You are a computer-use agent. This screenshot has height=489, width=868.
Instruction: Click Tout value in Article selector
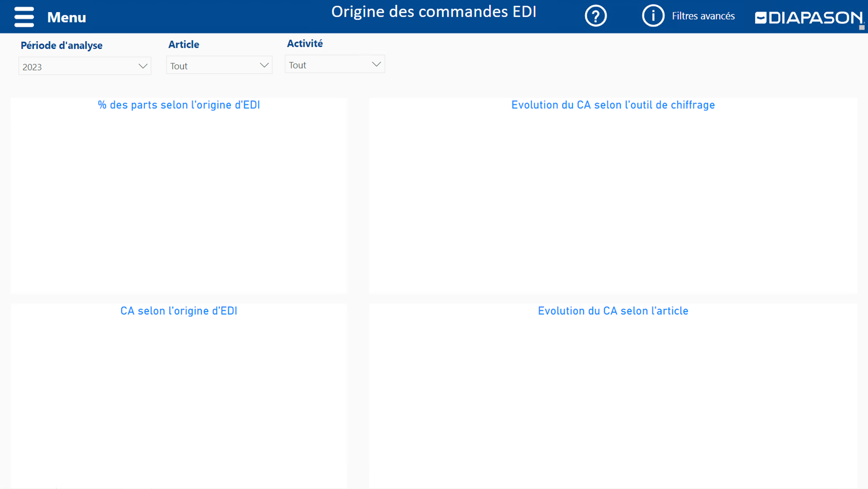179,66
